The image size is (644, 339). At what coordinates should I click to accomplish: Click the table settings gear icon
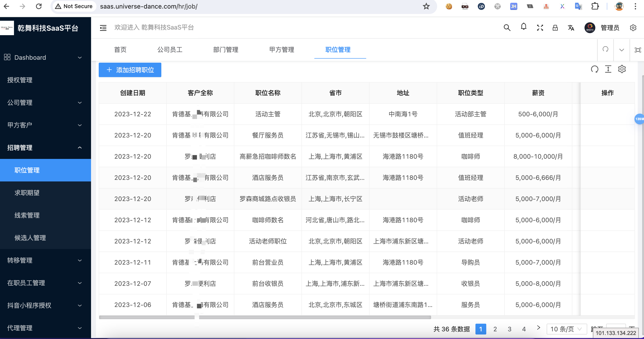[x=622, y=70]
